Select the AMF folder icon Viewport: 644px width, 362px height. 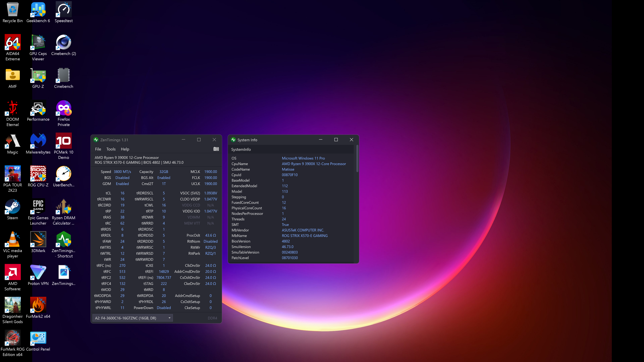[x=13, y=78]
